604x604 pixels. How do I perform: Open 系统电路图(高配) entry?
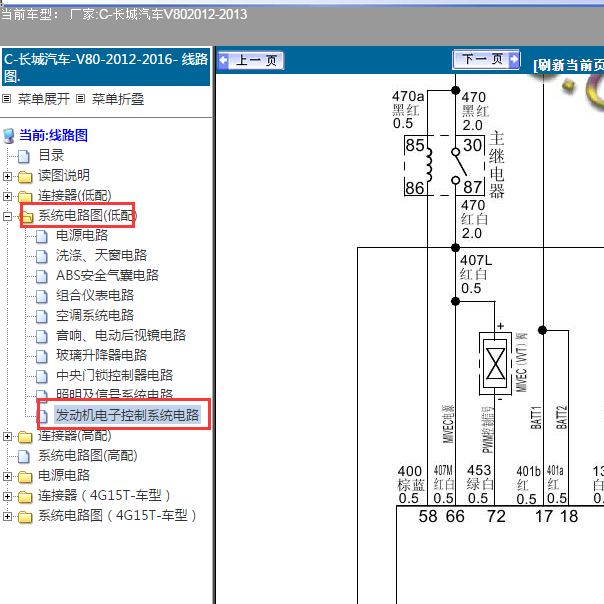88,456
